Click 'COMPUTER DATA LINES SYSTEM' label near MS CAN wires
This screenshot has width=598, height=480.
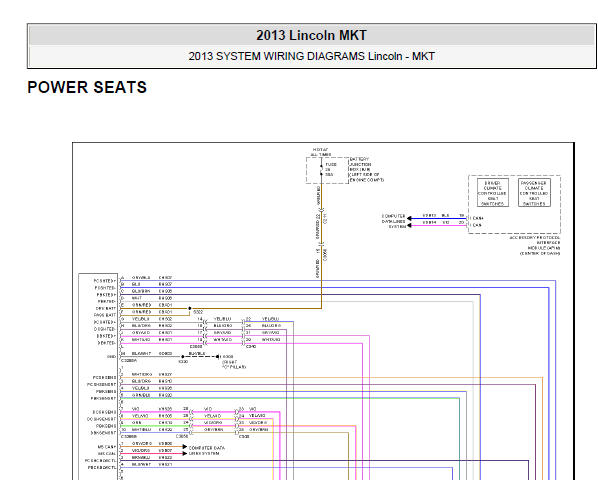click(x=207, y=451)
